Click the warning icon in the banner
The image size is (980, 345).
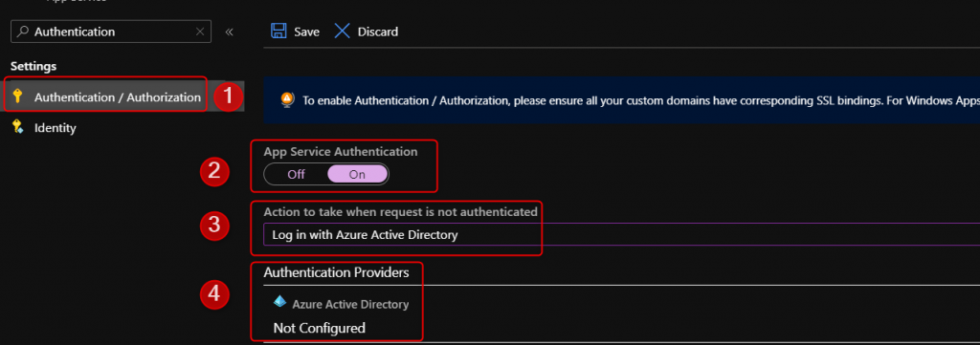pos(287,99)
